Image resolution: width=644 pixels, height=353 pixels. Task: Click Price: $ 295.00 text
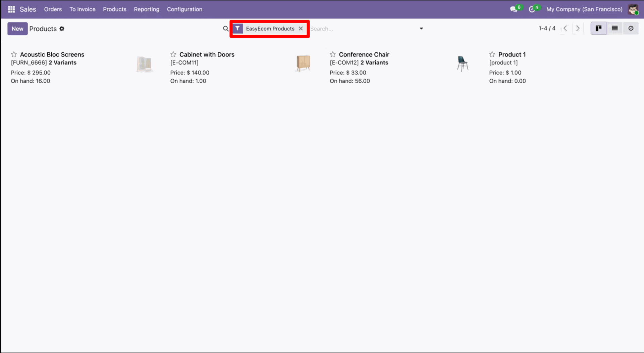pos(31,73)
